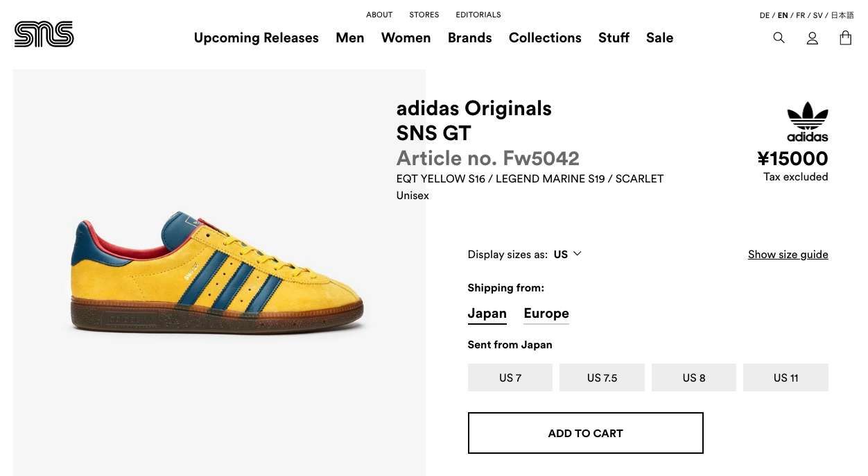Click ADD TO CART
The image size is (868, 476).
[x=585, y=432]
